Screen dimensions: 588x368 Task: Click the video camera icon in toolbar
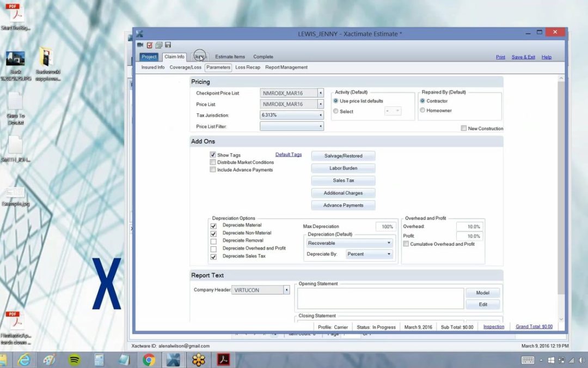tap(140, 45)
